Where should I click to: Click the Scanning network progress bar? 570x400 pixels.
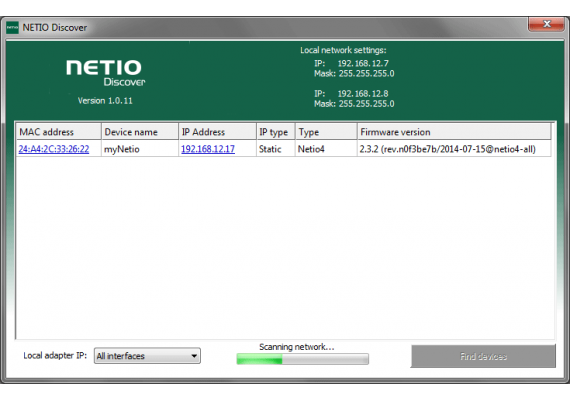[302, 359]
